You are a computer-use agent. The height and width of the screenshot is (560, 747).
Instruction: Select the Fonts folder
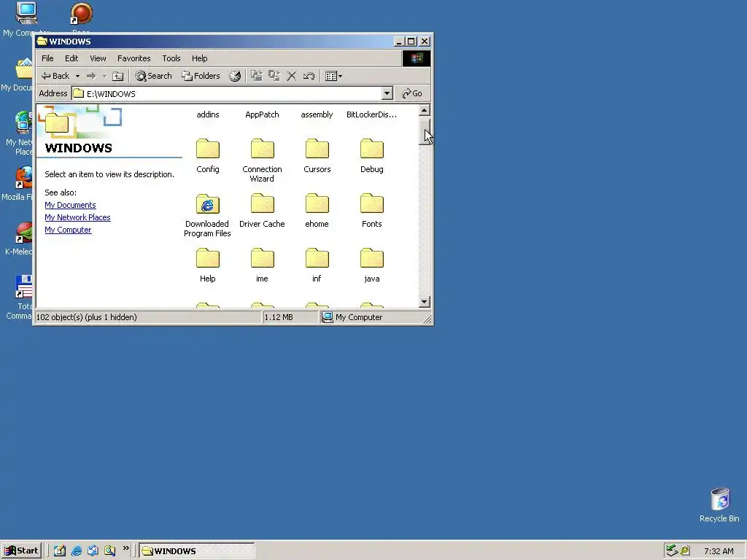coord(371,211)
